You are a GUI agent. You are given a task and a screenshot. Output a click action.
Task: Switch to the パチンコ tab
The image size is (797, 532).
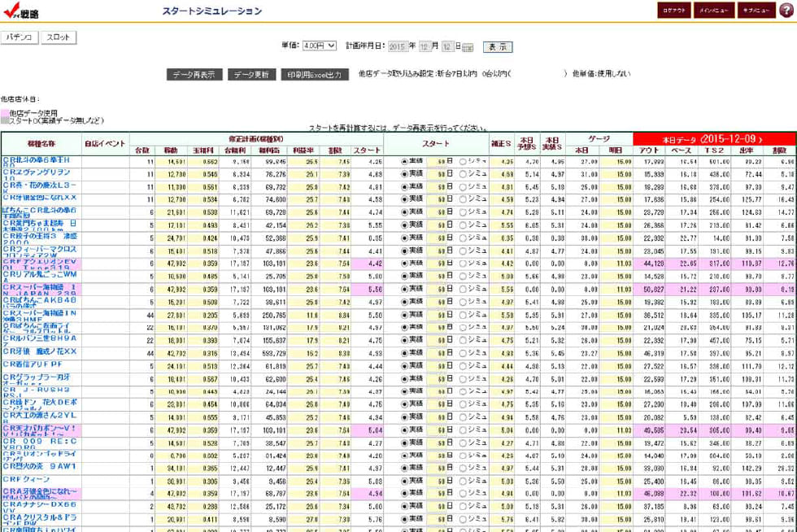tap(20, 37)
